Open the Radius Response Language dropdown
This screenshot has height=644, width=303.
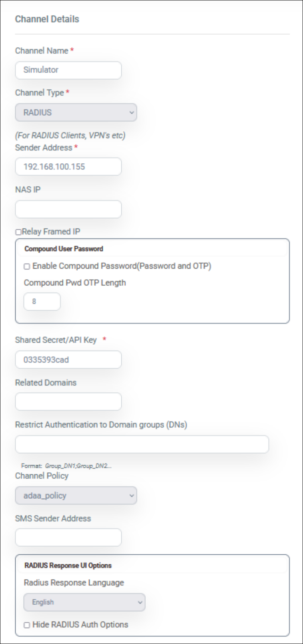(x=84, y=602)
